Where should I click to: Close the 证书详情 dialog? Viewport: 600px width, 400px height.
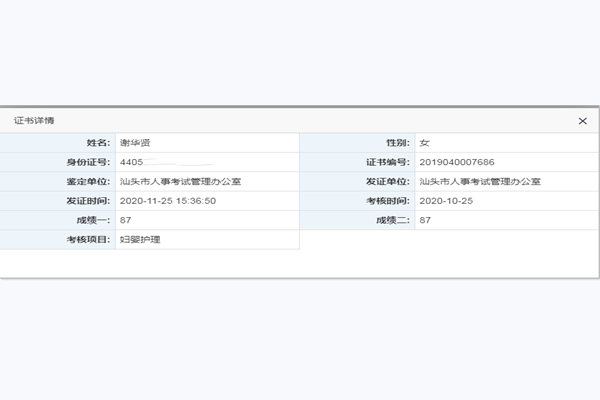(582, 120)
